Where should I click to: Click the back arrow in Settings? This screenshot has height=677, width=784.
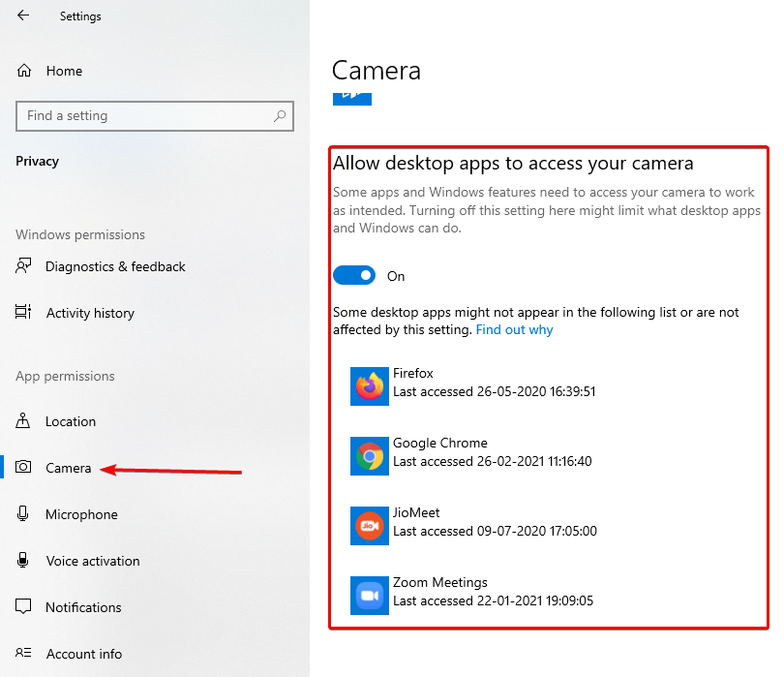click(x=23, y=15)
